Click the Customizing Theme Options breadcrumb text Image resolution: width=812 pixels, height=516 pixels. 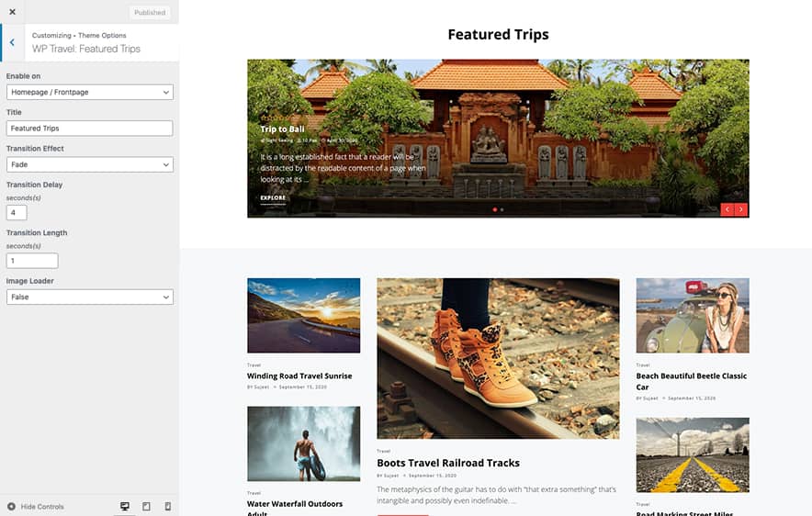click(x=79, y=35)
